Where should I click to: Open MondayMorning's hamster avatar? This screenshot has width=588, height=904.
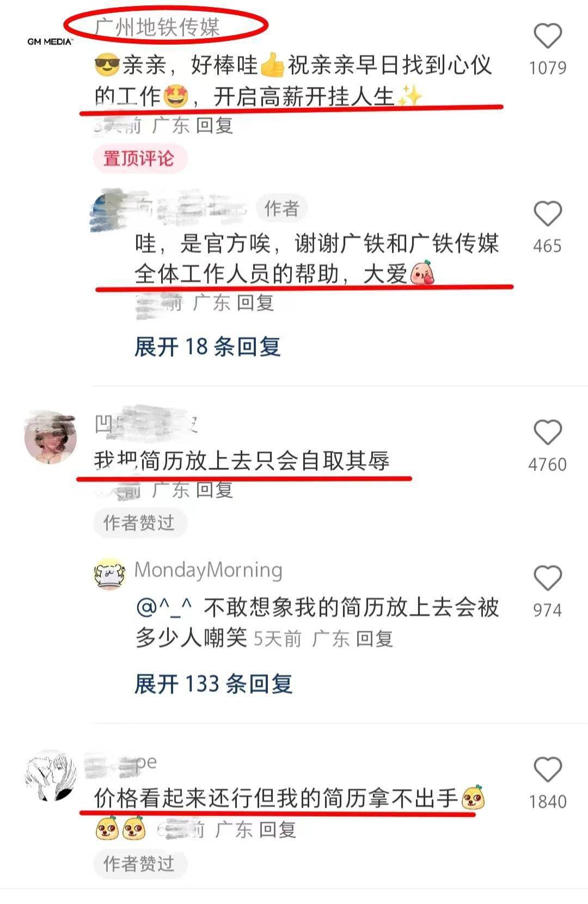(110, 573)
